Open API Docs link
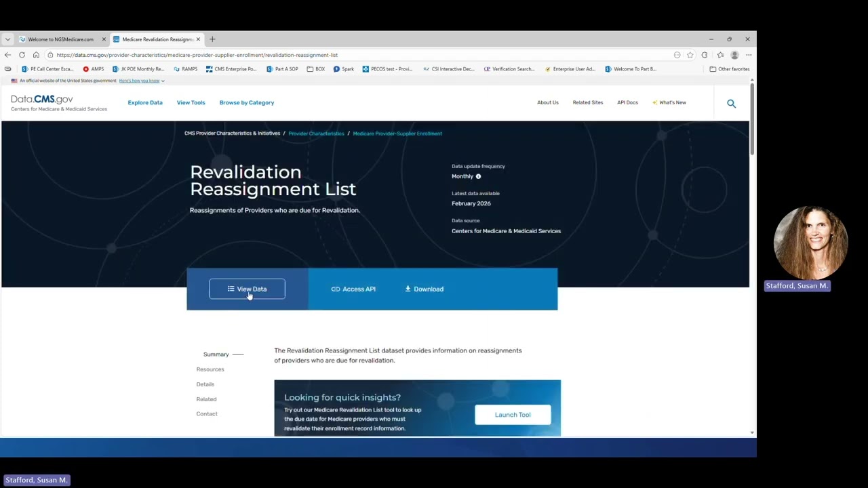868x488 pixels. (x=627, y=103)
